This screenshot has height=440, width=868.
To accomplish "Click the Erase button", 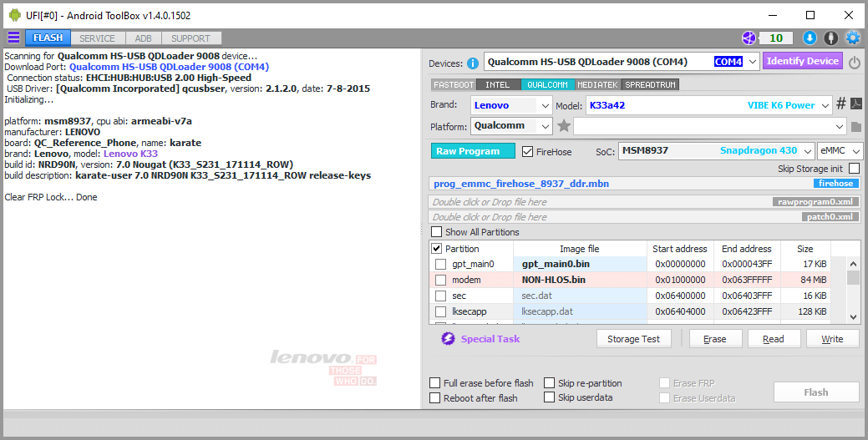I will (714, 339).
